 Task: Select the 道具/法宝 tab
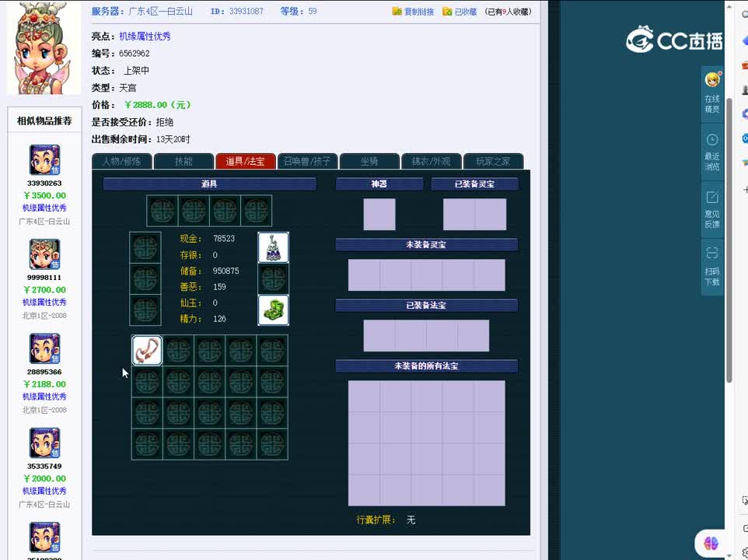point(245,161)
